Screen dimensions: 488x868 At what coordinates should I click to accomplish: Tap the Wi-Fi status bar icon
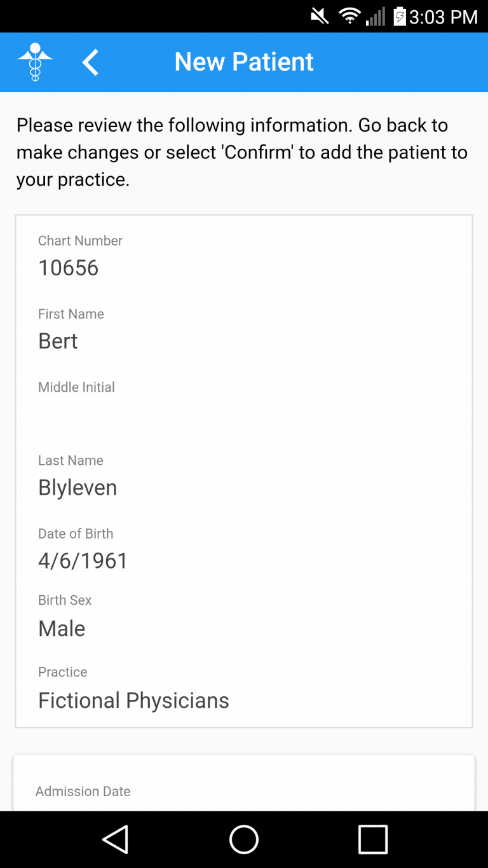pos(349,16)
